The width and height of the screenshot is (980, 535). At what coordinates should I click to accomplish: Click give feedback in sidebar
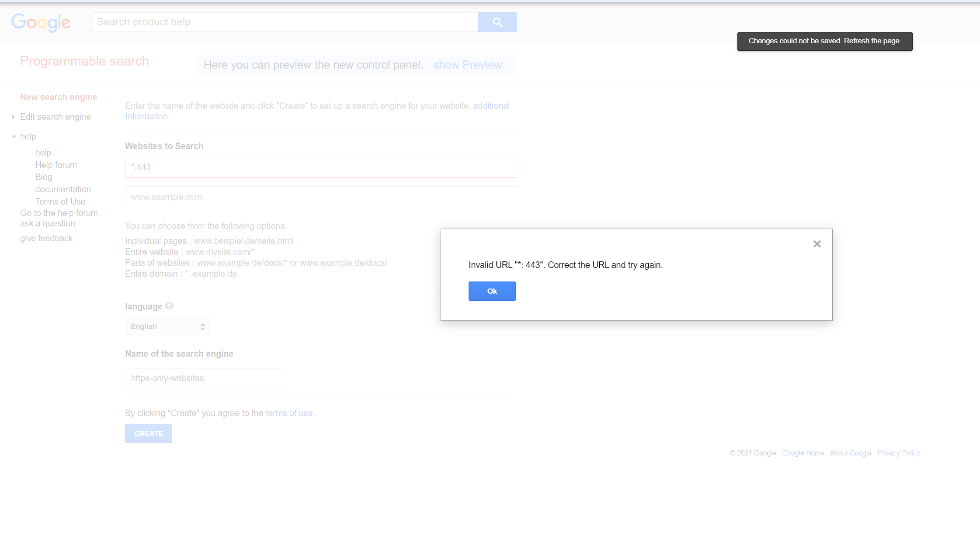(46, 238)
